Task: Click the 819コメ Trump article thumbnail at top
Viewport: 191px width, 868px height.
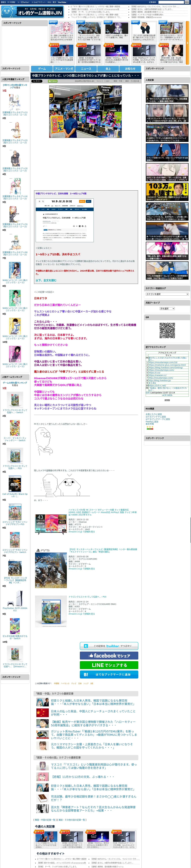Action: [62, 50]
